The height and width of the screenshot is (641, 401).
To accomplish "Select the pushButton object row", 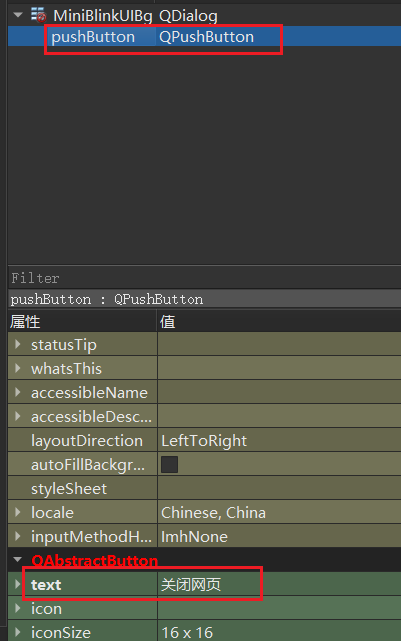I will click(204, 37).
